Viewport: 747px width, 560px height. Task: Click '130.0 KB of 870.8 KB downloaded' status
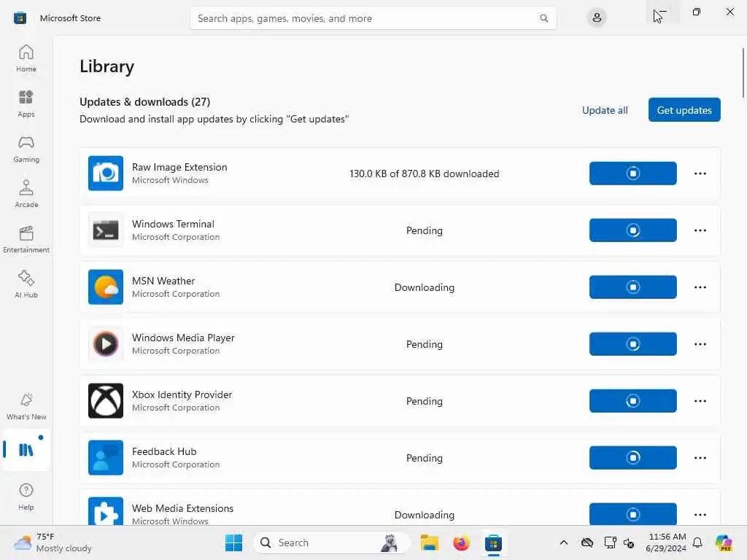[x=424, y=174]
